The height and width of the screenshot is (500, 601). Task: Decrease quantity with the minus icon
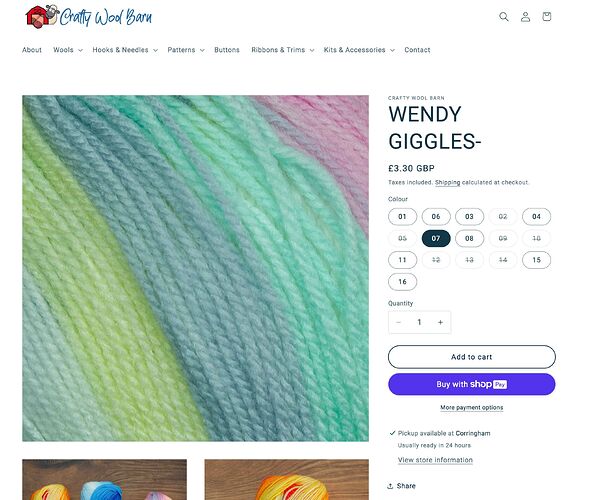tap(398, 322)
